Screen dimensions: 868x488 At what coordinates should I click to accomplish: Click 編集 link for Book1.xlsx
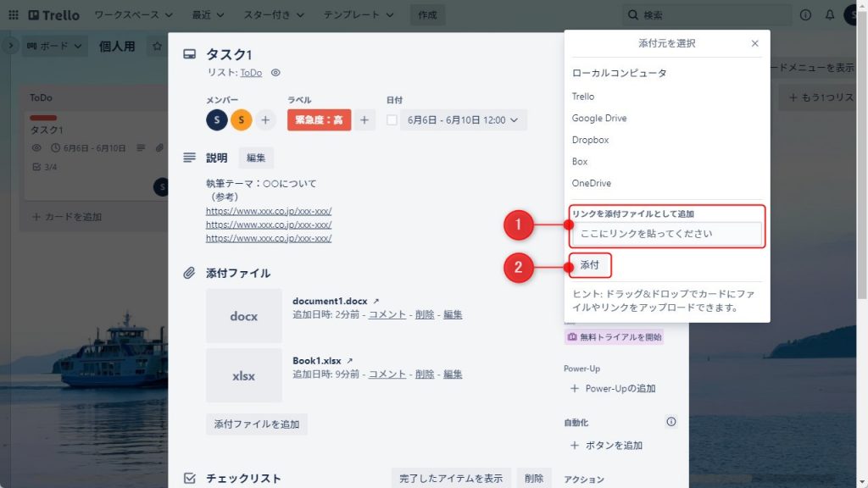point(453,374)
